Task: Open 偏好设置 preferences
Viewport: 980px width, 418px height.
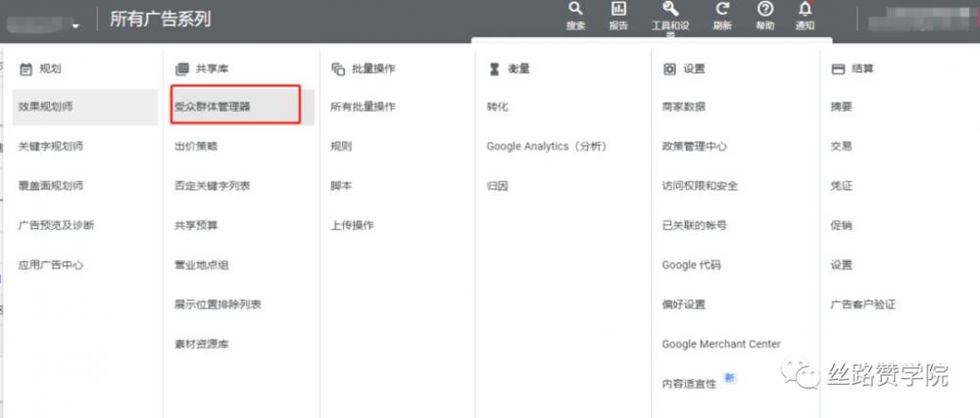Action: (684, 304)
